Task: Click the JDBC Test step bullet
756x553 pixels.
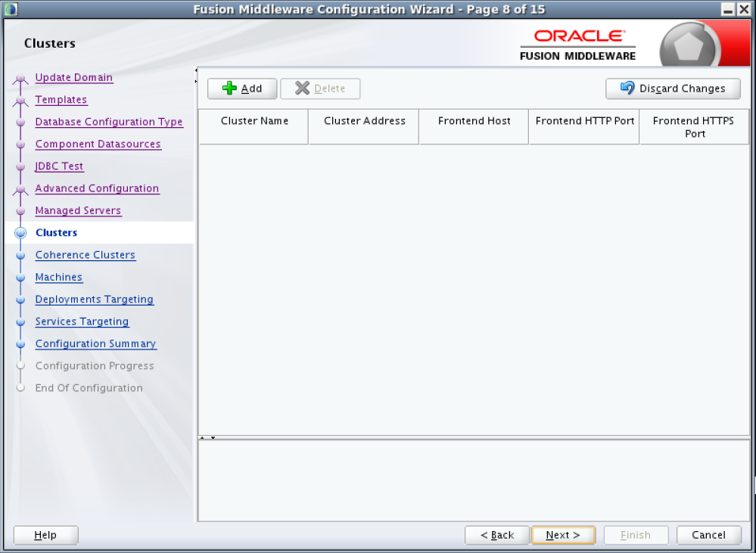Action: click(20, 166)
